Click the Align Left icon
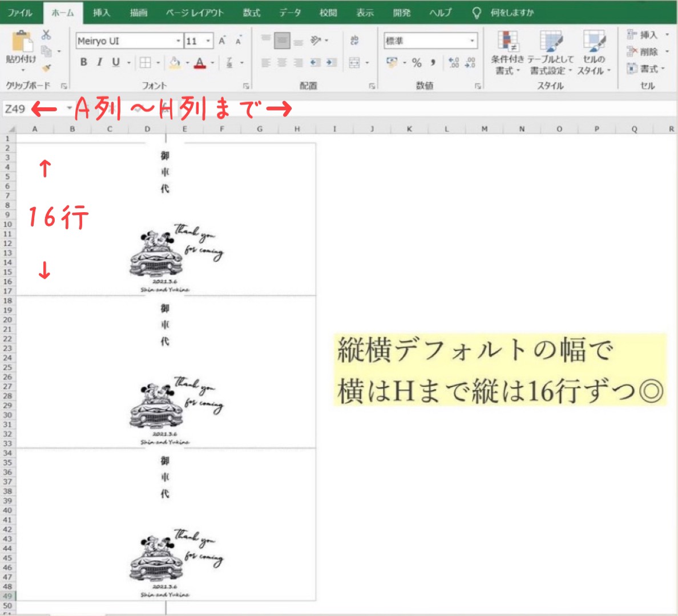The image size is (678, 616). 265,63
